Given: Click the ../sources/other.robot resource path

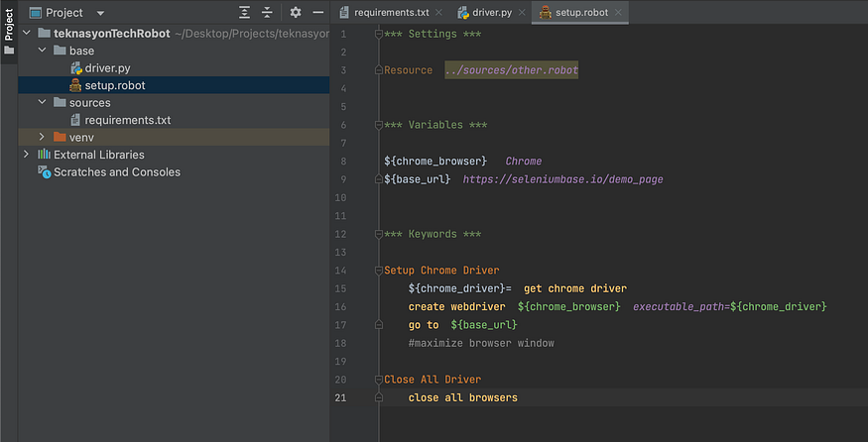Looking at the screenshot, I should click(x=511, y=70).
